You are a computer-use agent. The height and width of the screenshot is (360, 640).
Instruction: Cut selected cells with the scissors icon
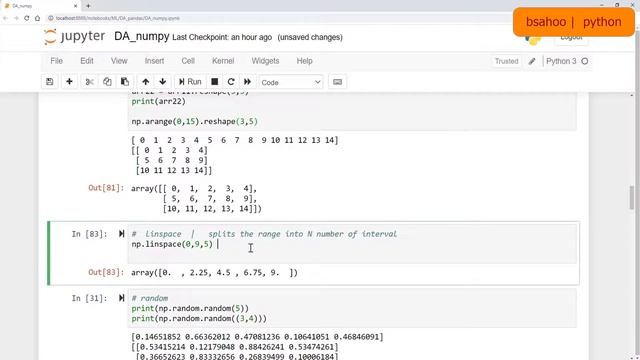[89, 82]
